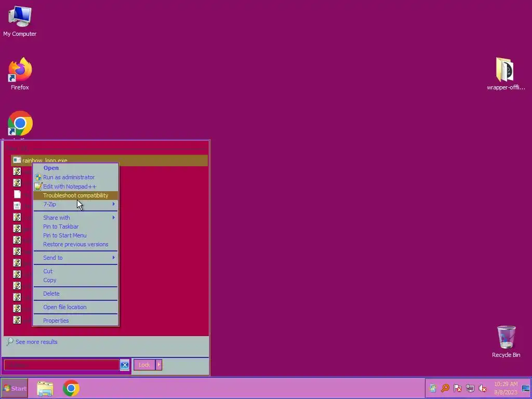The height and width of the screenshot is (399, 532).
Task: Choose Cut from the context menu
Action: click(x=76, y=271)
